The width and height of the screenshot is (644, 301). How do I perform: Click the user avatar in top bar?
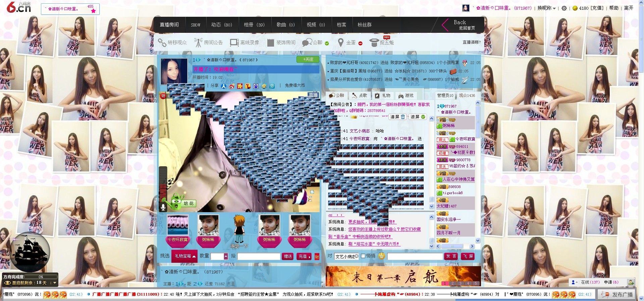[x=466, y=8]
